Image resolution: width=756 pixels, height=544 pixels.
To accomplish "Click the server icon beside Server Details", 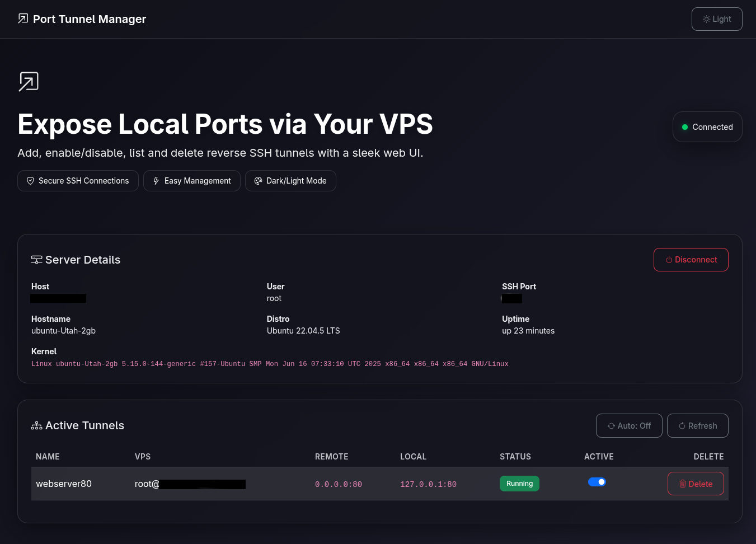I will coord(36,260).
